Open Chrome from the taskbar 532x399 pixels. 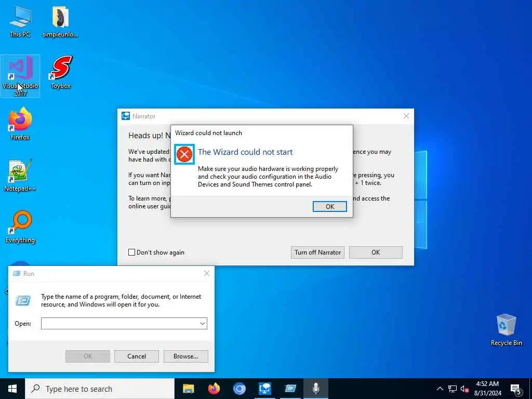239,389
